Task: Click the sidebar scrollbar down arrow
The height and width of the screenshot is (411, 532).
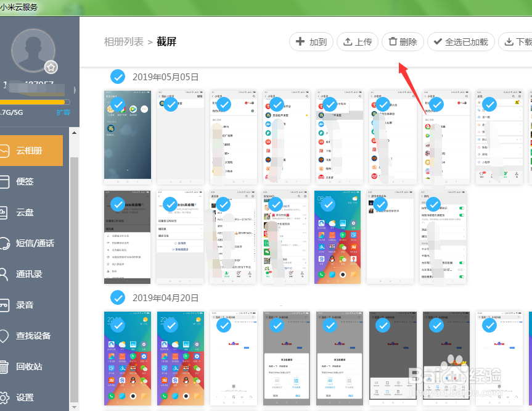Action: [x=75, y=406]
